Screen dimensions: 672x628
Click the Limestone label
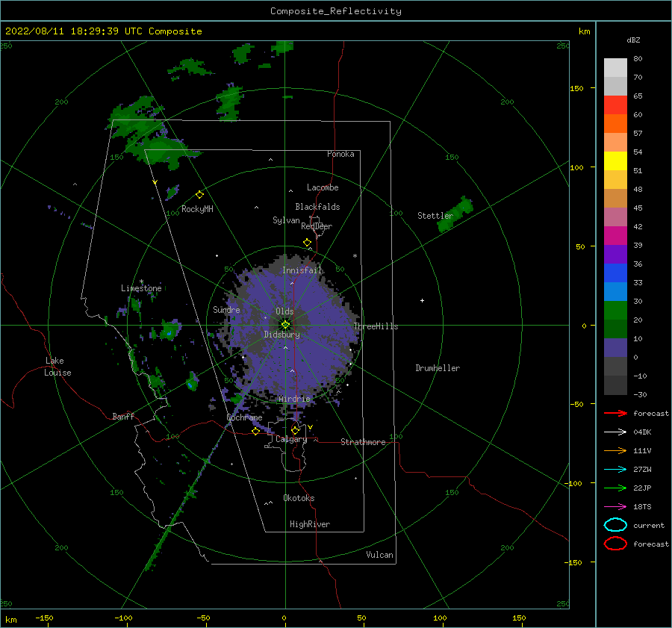pyautogui.click(x=141, y=288)
